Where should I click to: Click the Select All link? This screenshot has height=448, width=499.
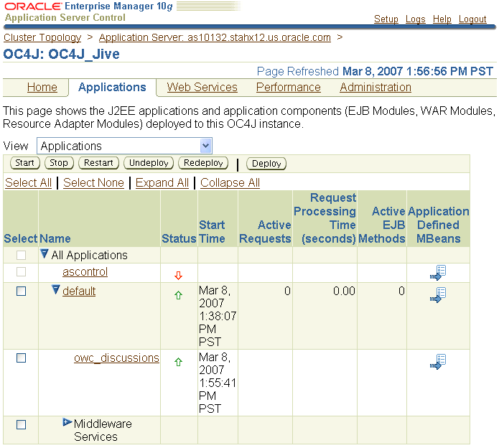[x=28, y=182]
